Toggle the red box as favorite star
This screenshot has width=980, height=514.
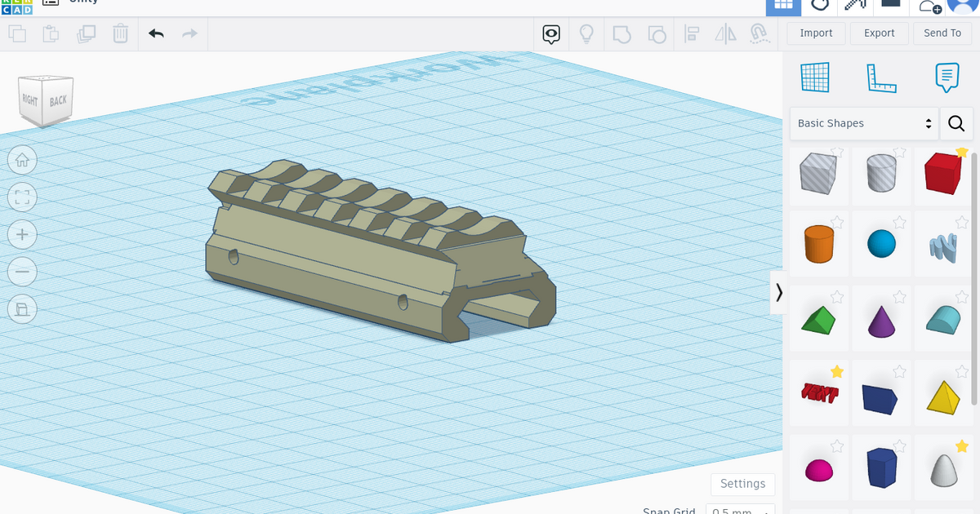point(962,152)
